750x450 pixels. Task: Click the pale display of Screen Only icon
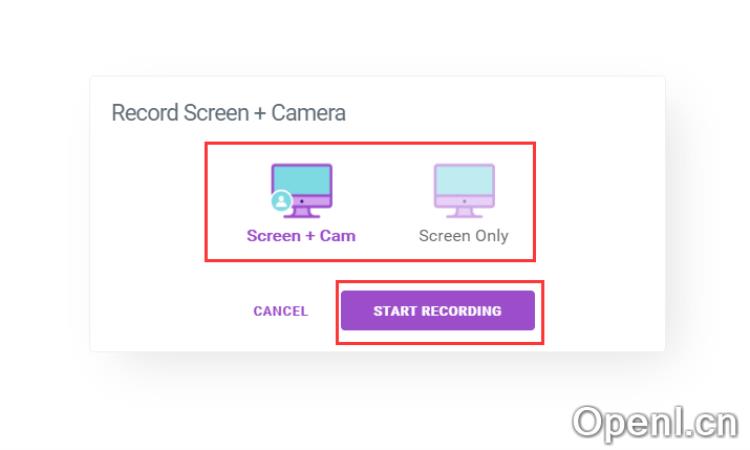(464, 180)
